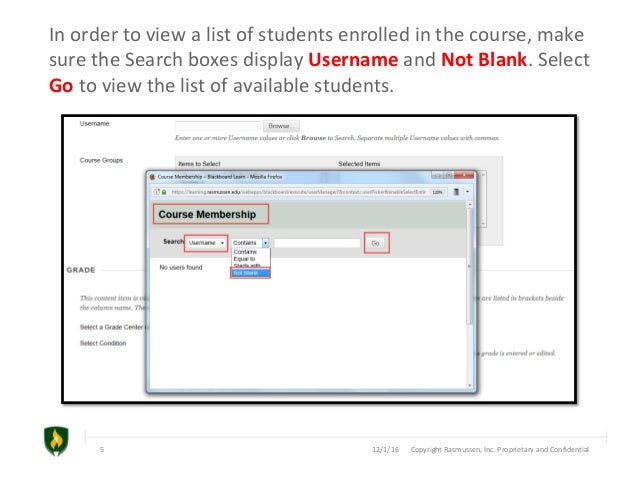638x479 pixels.
Task: Click the popup scrollbar down arrow
Action: pyautogui.click(x=470, y=385)
